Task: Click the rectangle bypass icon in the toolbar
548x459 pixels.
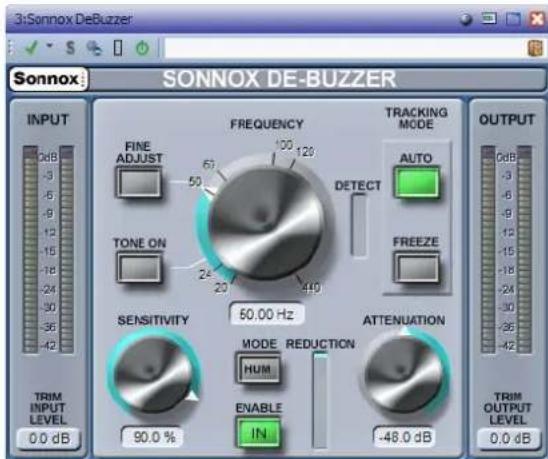Action: click(x=118, y=48)
